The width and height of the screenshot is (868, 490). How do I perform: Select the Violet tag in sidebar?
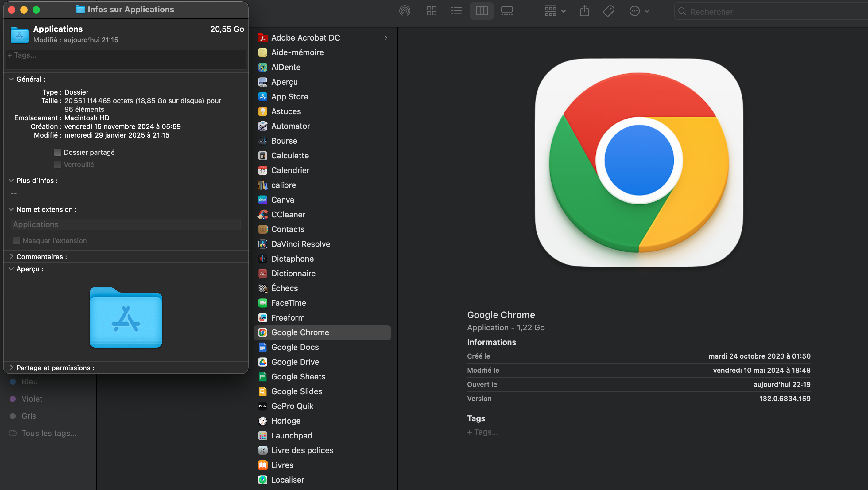coord(32,399)
